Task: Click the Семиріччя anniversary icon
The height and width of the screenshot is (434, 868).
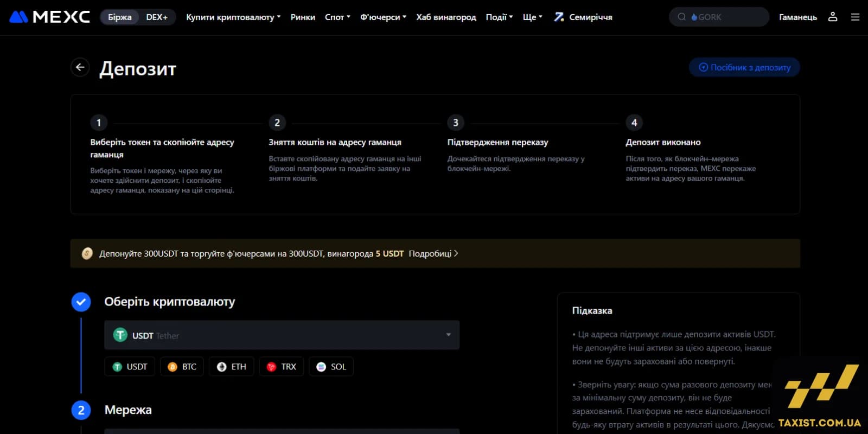Action: [559, 17]
